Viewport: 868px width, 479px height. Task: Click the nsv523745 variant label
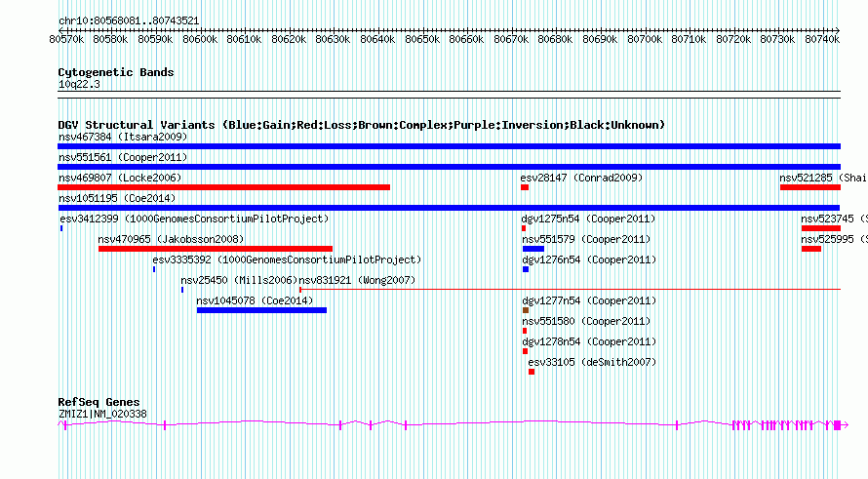pos(834,219)
